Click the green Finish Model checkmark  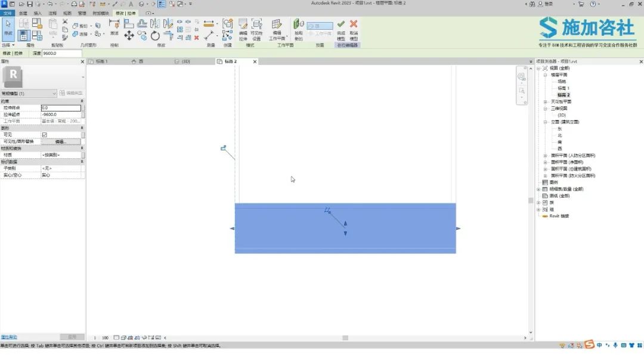(x=340, y=25)
